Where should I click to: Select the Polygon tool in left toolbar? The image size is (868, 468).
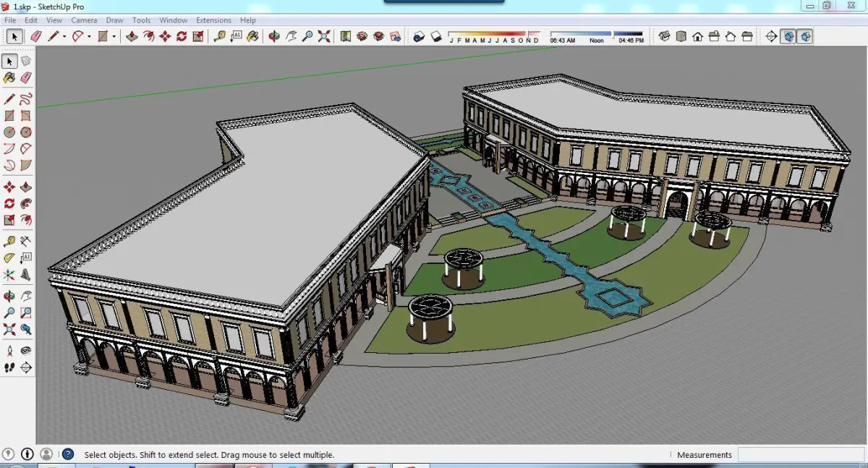click(26, 132)
